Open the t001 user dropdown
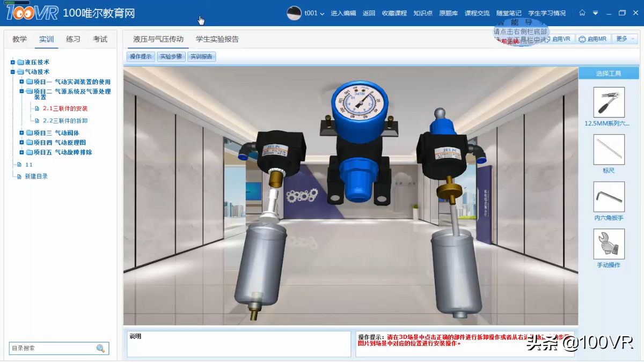This screenshot has height=362, width=644. point(322,14)
